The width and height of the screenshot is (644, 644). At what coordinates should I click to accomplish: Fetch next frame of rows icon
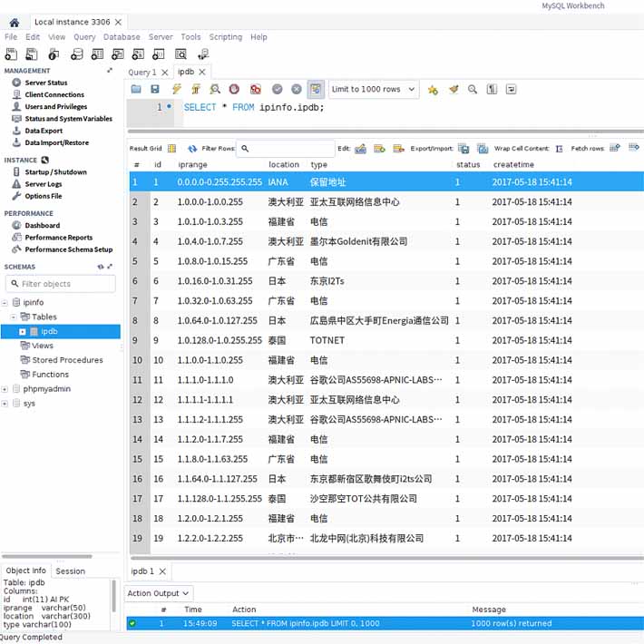pyautogui.click(x=615, y=148)
